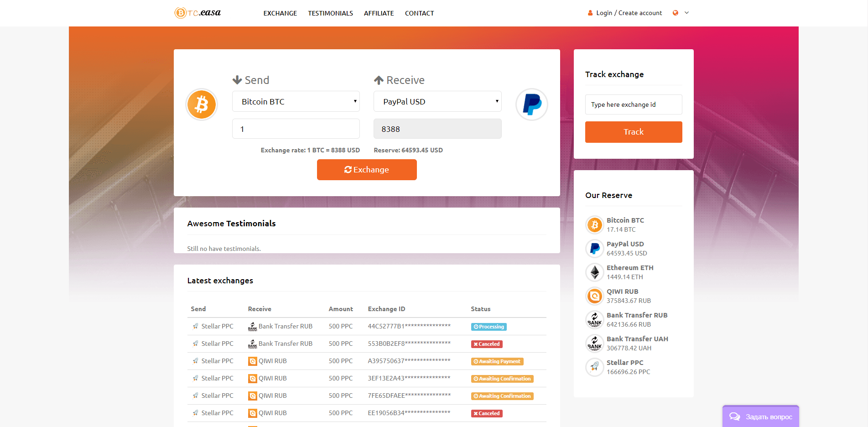Expand the language chevron next to globe
Screen dimensions: 868x427
686,13
